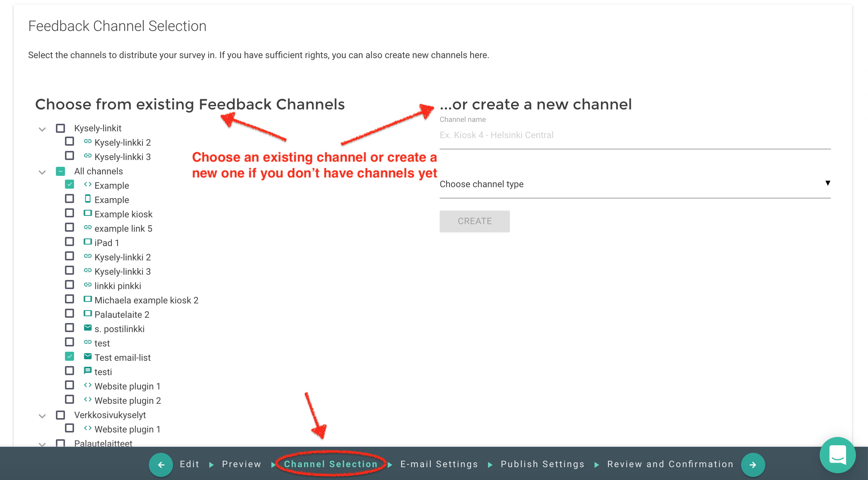Go to the Publish Settings step
This screenshot has width=868, height=480.
click(542, 464)
